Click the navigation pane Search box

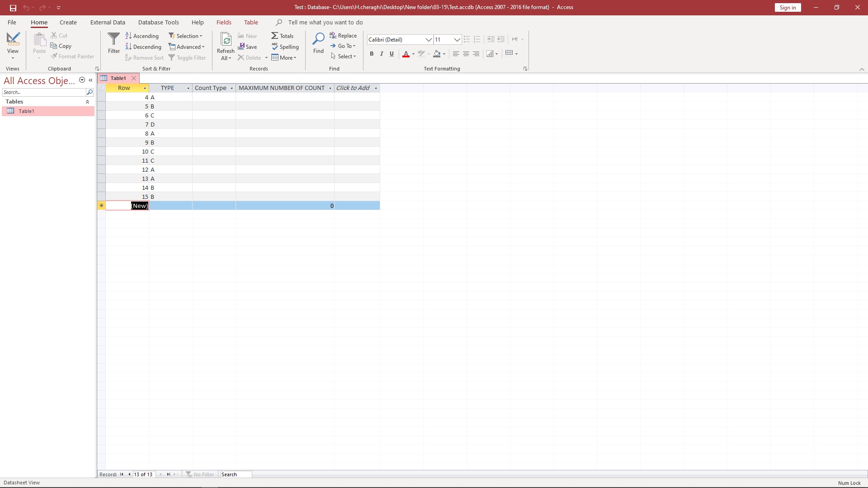point(44,92)
